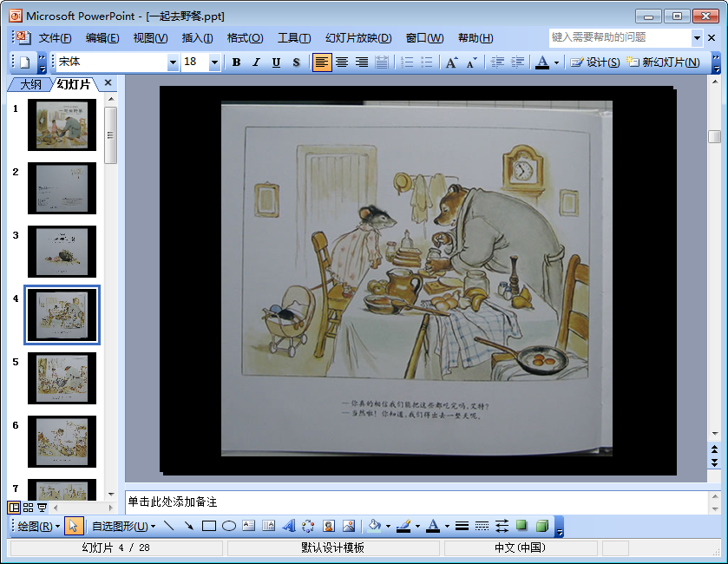The image size is (728, 564).
Task: Open the Window (窗口) menu
Action: pyautogui.click(x=424, y=38)
